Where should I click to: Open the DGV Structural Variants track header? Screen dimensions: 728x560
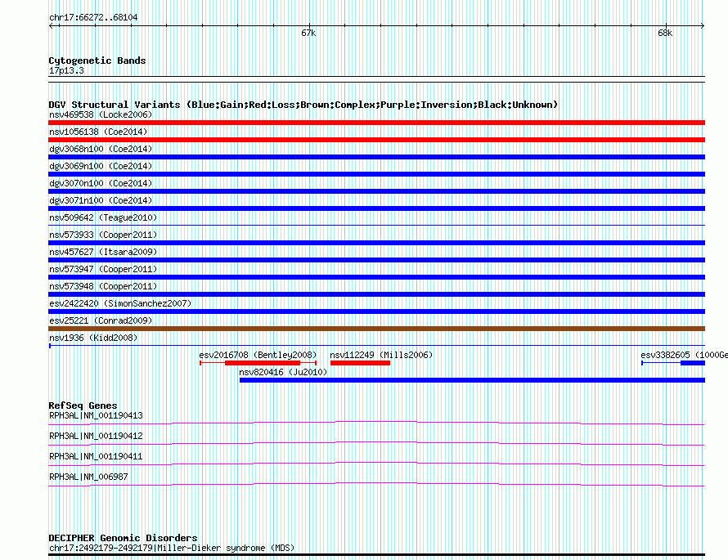coord(303,105)
